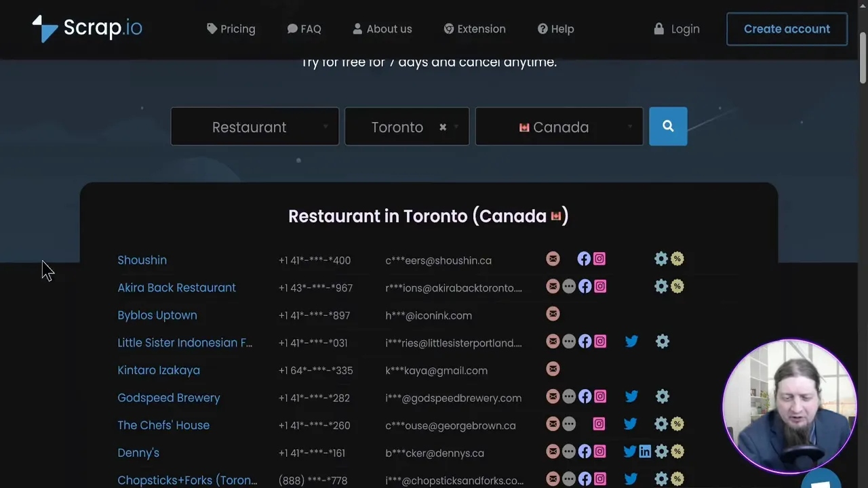Open the Restaurant category dropdown
The height and width of the screenshot is (488, 868).
tap(255, 127)
